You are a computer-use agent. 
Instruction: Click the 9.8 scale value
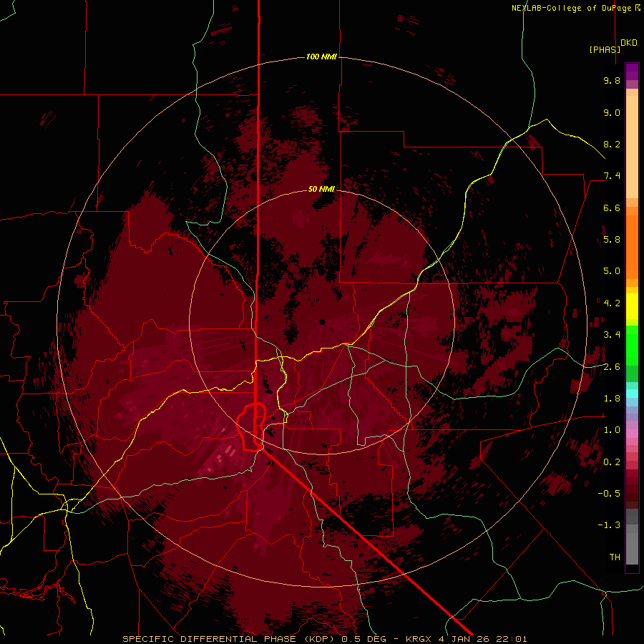click(612, 80)
